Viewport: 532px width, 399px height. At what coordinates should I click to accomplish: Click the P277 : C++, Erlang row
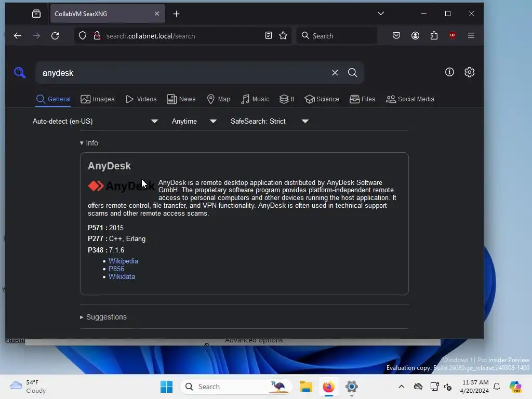117,238
